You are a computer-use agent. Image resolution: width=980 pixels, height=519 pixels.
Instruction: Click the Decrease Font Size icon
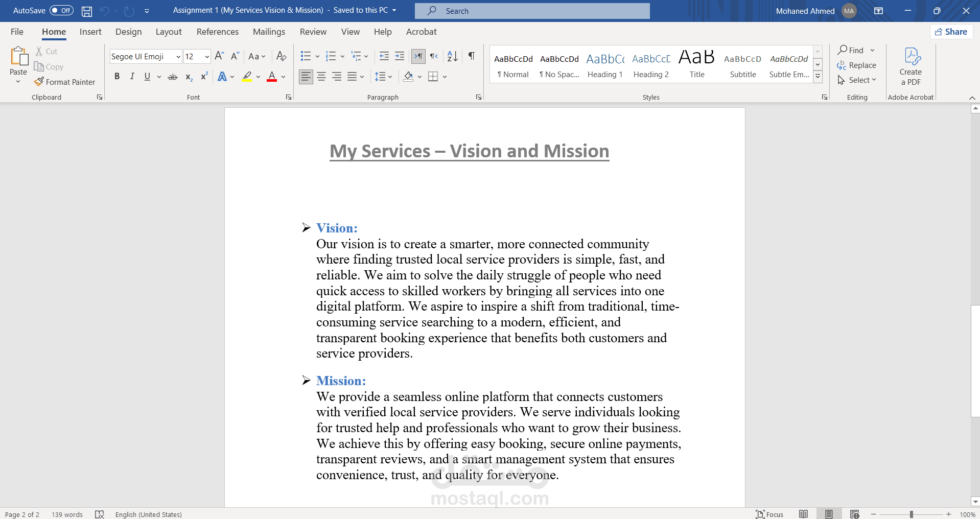[235, 56]
